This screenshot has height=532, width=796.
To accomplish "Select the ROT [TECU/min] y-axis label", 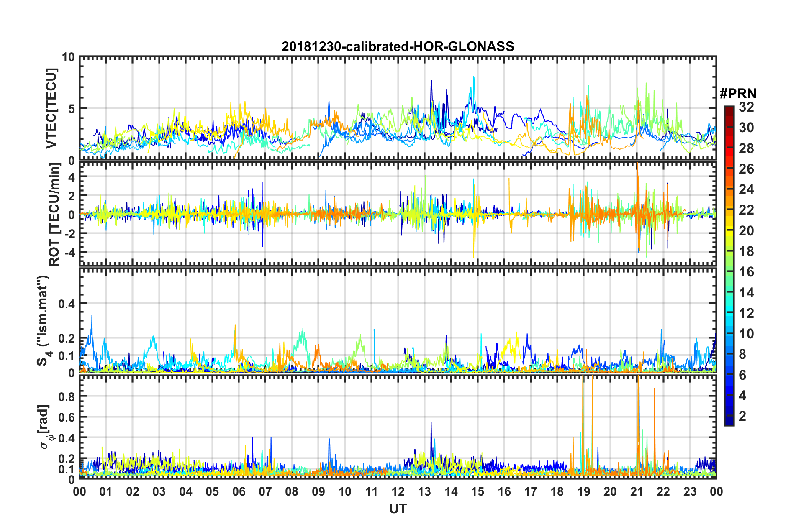I will click(x=54, y=215).
